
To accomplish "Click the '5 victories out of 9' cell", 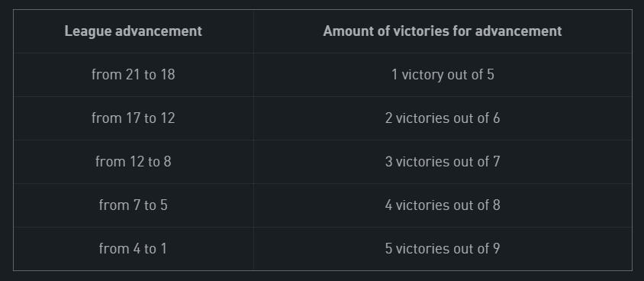I will [443, 249].
